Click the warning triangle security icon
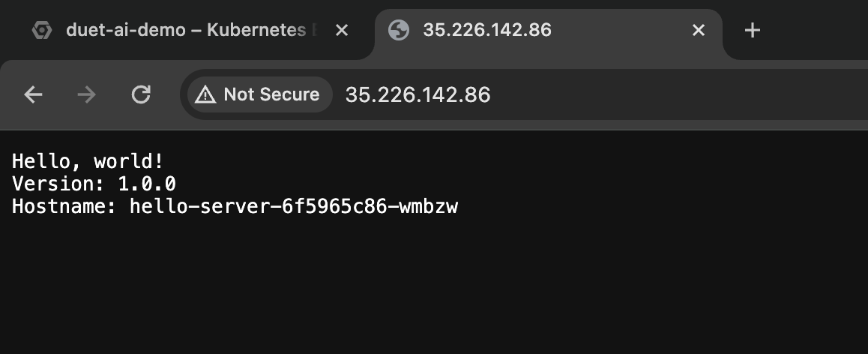This screenshot has height=354, width=868. point(205,94)
